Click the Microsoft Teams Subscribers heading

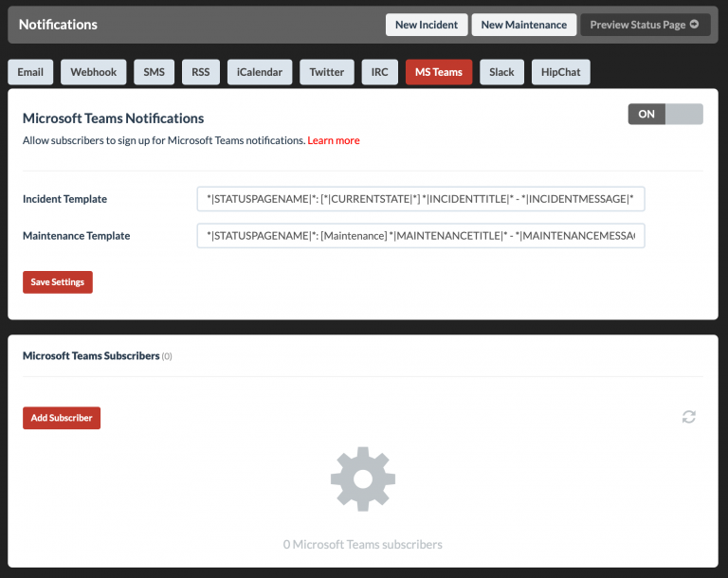coord(91,355)
